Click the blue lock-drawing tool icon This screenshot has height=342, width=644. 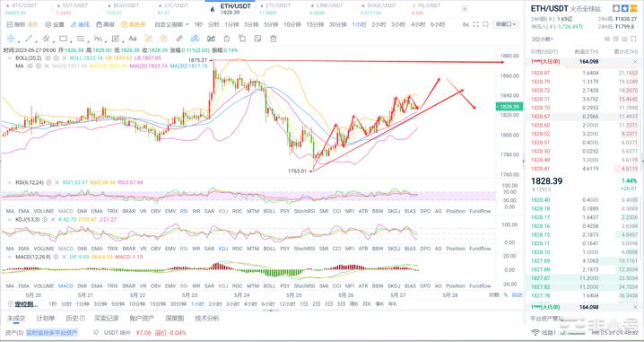(x=196, y=39)
